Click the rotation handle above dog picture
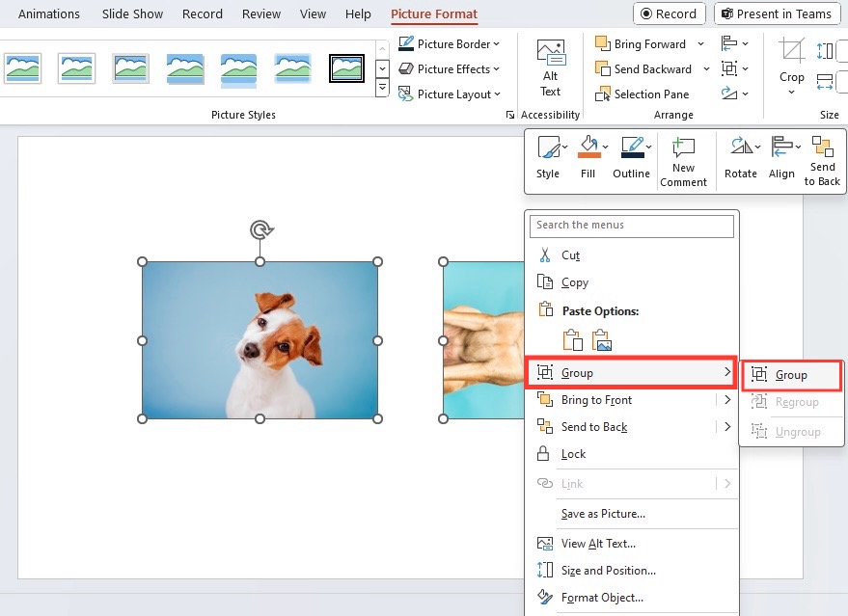Viewport: 848px width, 616px height. [260, 229]
